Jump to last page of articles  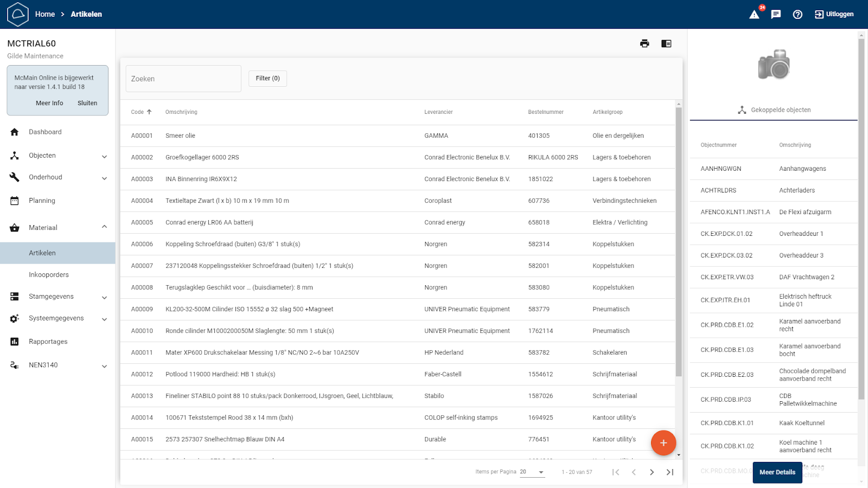(x=670, y=472)
